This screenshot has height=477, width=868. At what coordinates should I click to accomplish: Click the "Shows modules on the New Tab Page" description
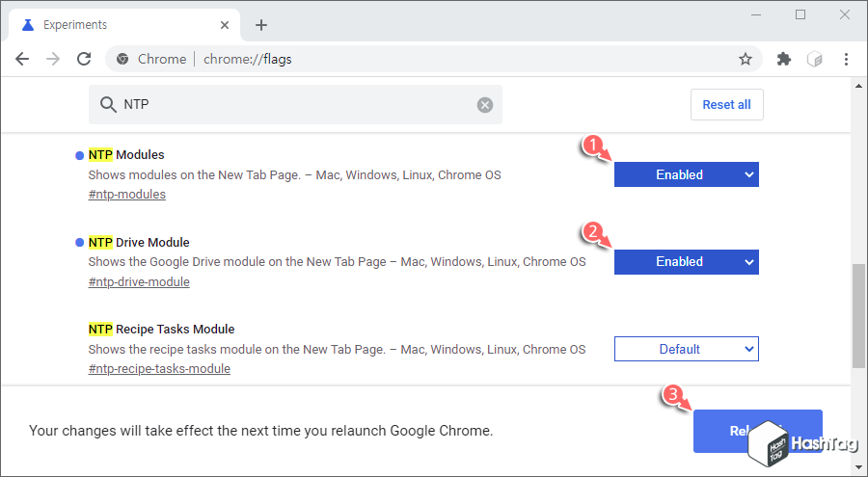click(x=294, y=174)
